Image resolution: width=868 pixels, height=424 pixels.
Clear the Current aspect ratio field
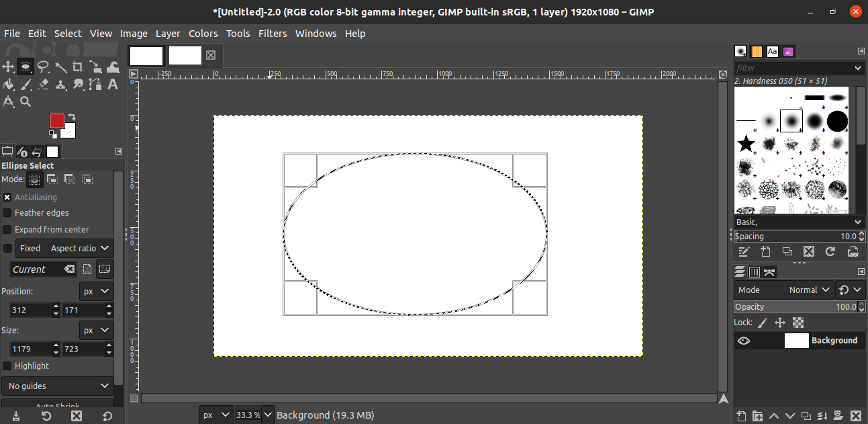(69, 269)
